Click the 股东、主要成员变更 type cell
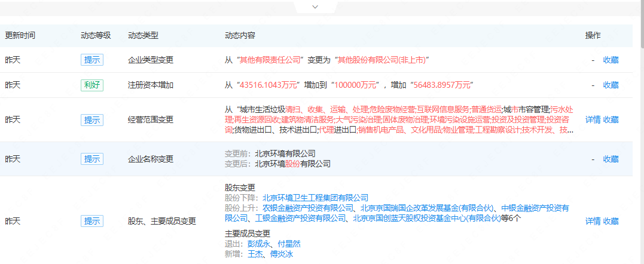Viewport: 644px width, 264px height. [x=162, y=222]
